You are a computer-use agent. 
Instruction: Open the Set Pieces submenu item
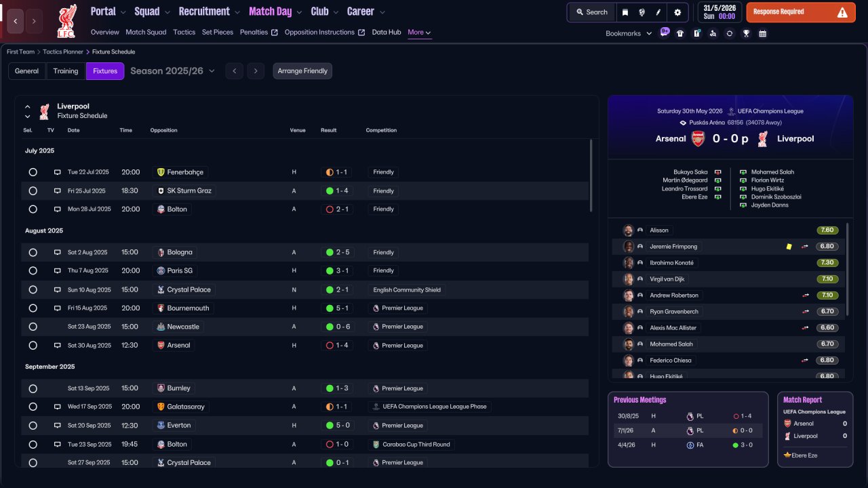click(218, 33)
